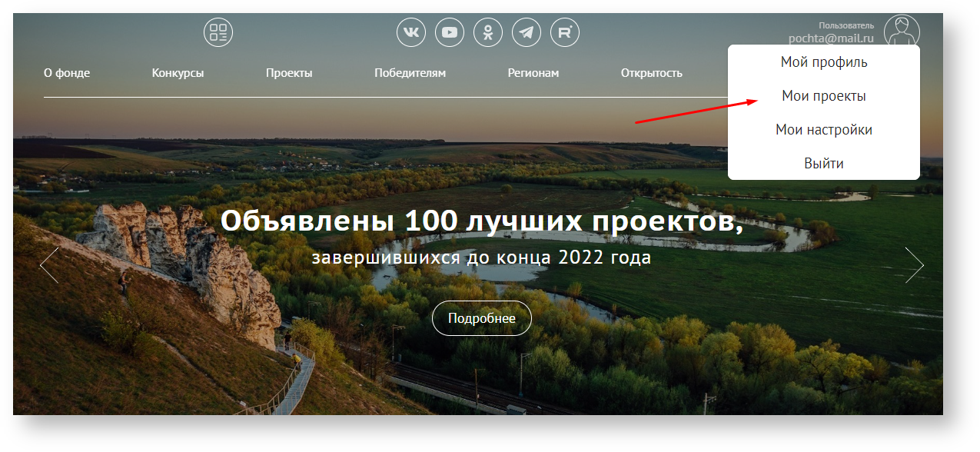Click the user avatar icon
Image resolution: width=980 pixels, height=452 pixels.
pyautogui.click(x=902, y=32)
